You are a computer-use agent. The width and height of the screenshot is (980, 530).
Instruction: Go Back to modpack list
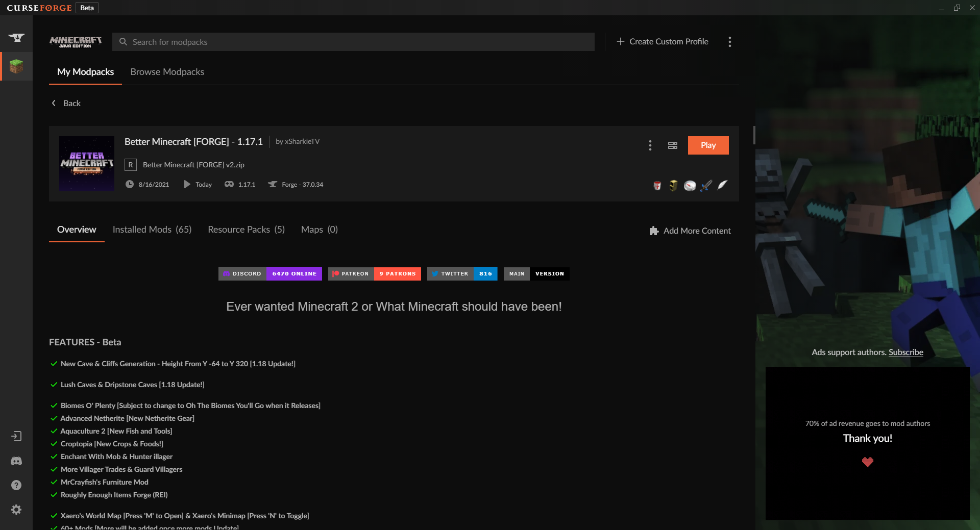tap(66, 103)
